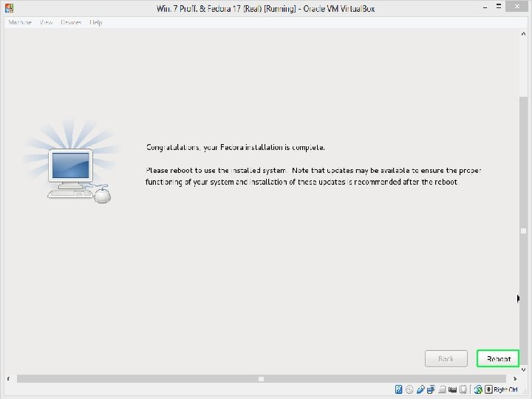532x399 pixels.
Task: Click the network adapters status icon
Action: 431,389
